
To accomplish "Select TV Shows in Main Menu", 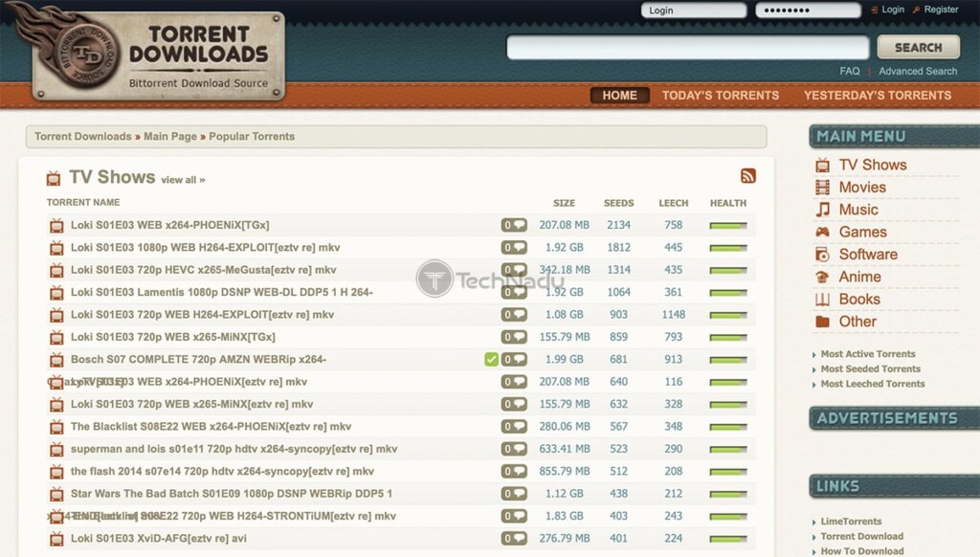I will point(873,165).
